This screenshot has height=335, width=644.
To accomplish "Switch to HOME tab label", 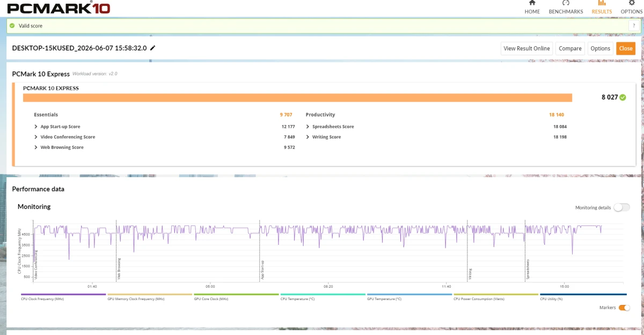I will (532, 11).
